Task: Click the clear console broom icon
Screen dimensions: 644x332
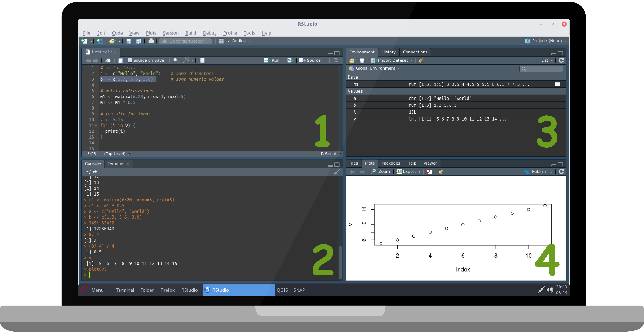Action: coord(337,172)
